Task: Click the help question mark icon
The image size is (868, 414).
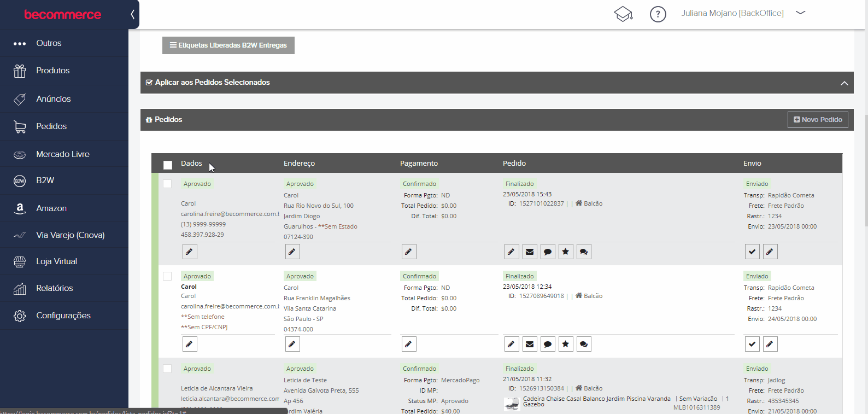Action: (x=658, y=14)
